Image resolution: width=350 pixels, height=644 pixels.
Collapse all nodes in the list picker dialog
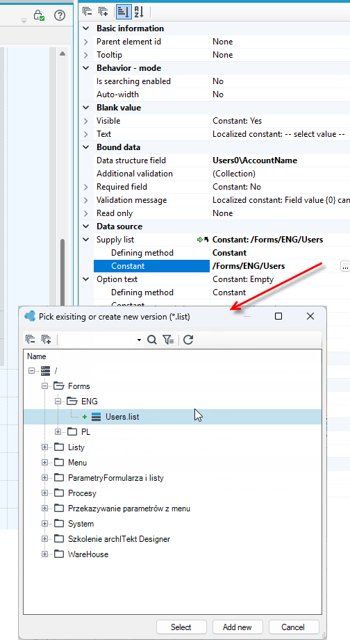click(x=30, y=340)
